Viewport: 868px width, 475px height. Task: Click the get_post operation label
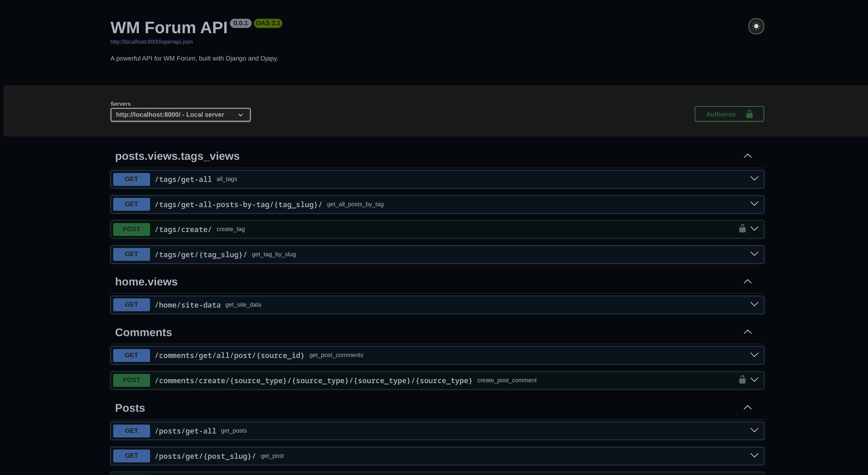(x=272, y=456)
